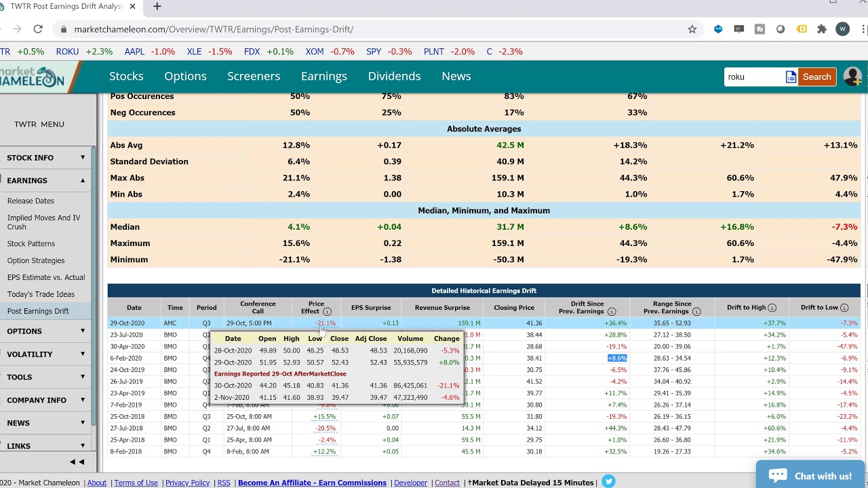This screenshot has height=488, width=868.
Task: Collapse the EARNINGS sidebar section
Action: click(x=46, y=180)
